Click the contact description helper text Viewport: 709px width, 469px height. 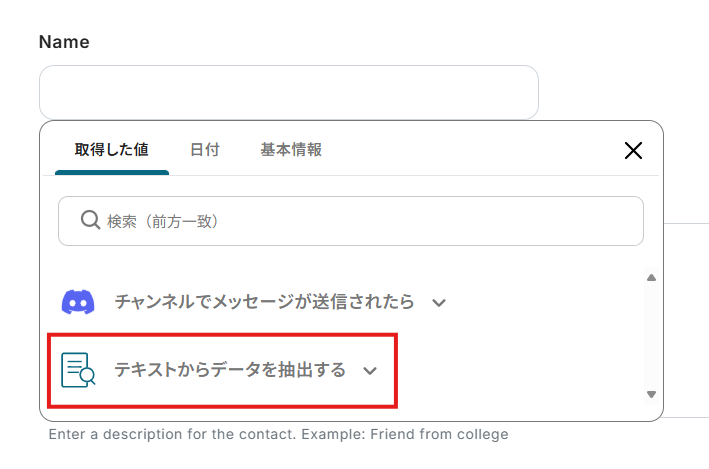coord(278,434)
